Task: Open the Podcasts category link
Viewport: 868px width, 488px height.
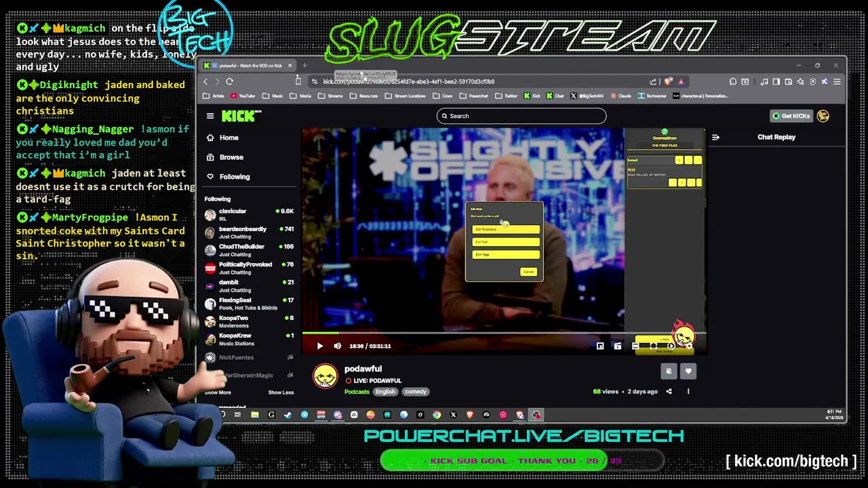Action: coord(357,392)
